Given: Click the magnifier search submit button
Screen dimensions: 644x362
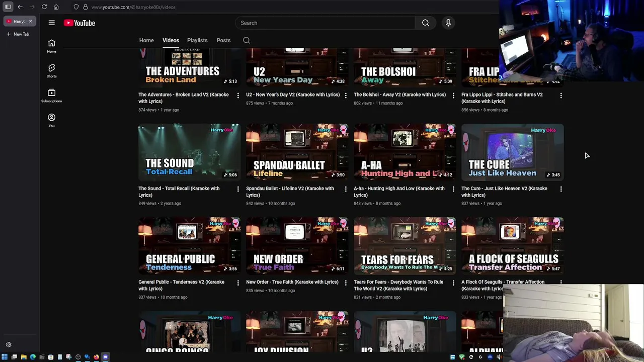Looking at the screenshot, I should [426, 23].
